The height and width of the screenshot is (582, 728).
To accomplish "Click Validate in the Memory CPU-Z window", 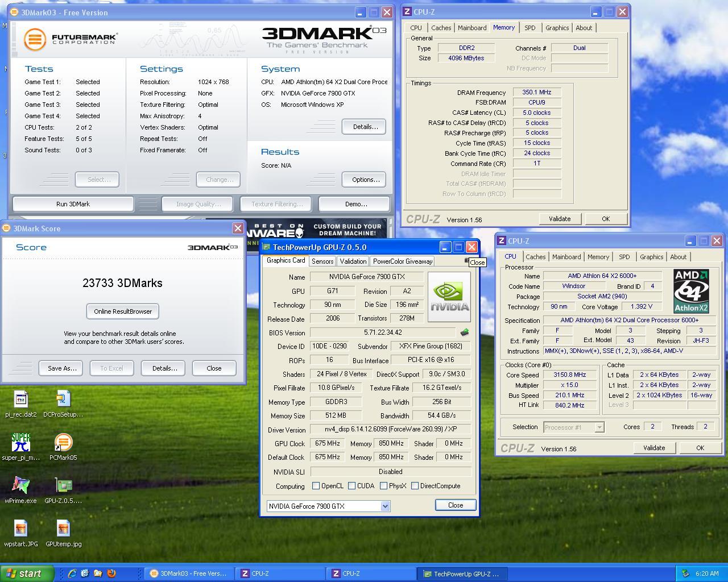I will click(x=560, y=219).
